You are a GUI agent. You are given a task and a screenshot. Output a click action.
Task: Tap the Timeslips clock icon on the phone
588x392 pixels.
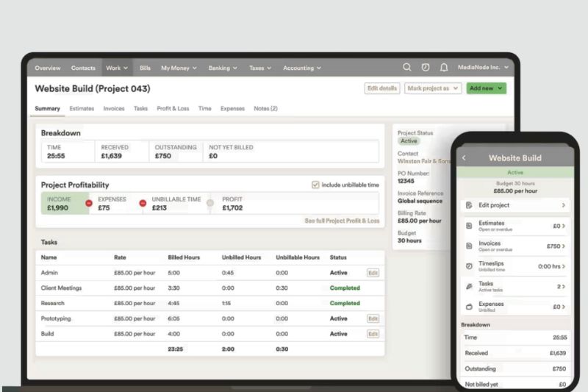469,266
